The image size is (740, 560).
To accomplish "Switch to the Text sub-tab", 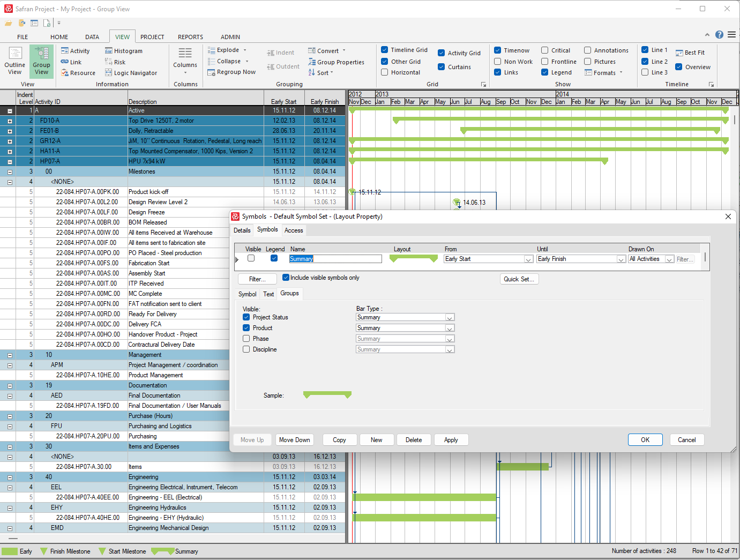I will tap(268, 294).
